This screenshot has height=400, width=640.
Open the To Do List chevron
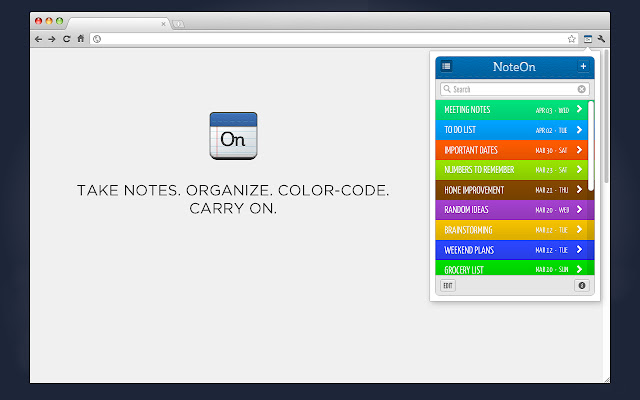click(x=579, y=130)
